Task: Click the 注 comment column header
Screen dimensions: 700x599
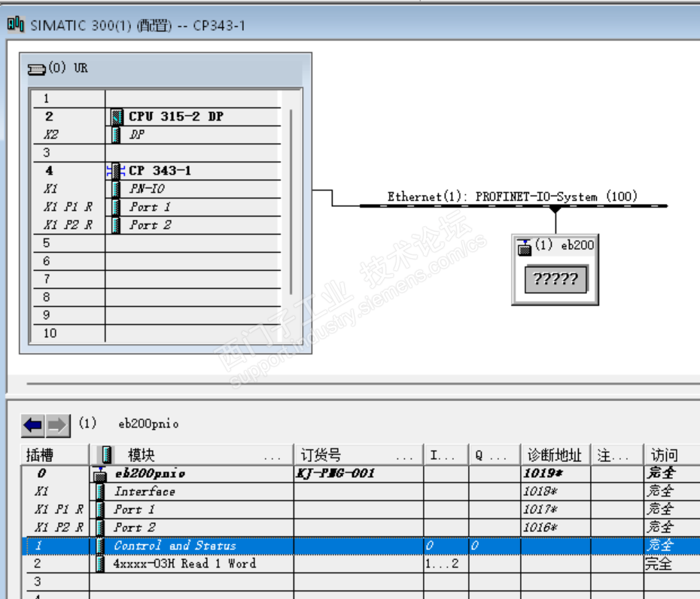Action: (617, 455)
